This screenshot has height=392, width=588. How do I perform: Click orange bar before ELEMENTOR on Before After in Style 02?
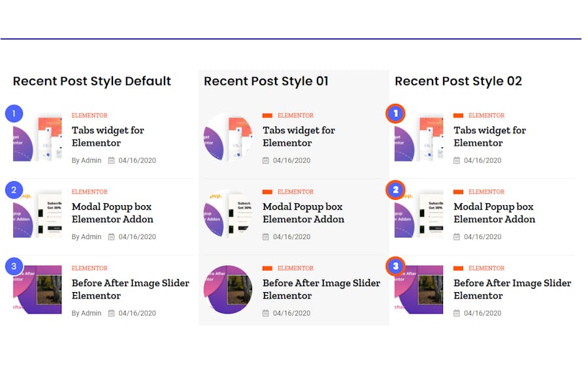[458, 269]
